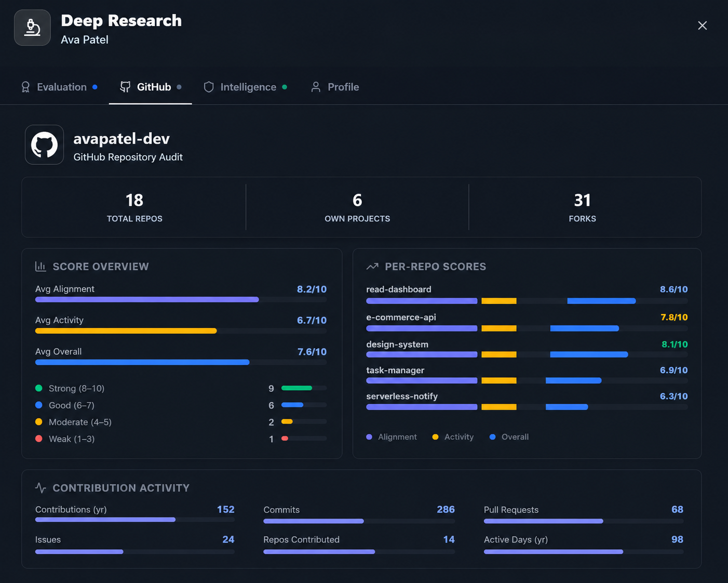This screenshot has height=583, width=728.
Task: Select the Profile tab
Action: coord(335,87)
